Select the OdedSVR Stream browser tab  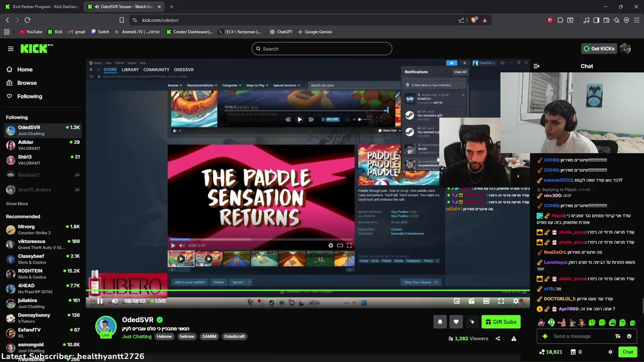124,7
